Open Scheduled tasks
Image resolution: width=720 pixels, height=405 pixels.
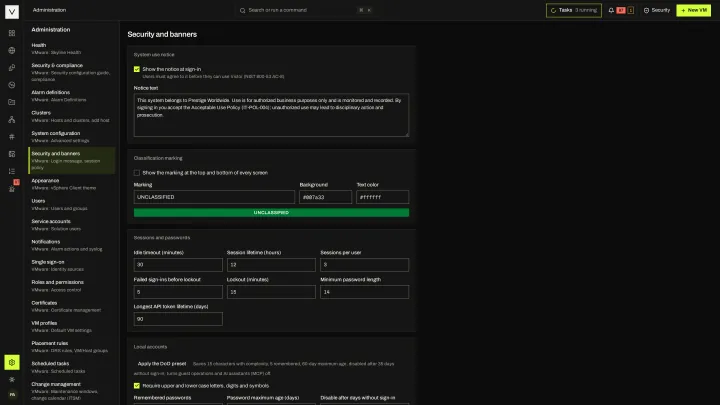point(72,367)
